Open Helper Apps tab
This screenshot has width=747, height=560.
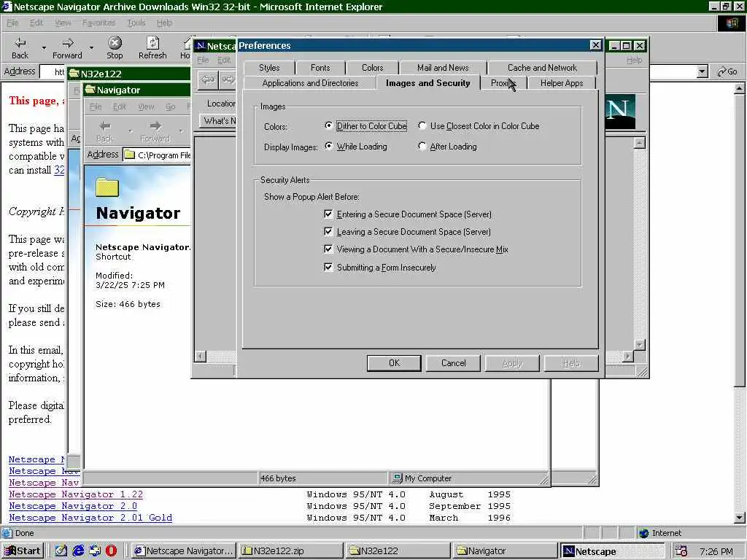click(562, 83)
